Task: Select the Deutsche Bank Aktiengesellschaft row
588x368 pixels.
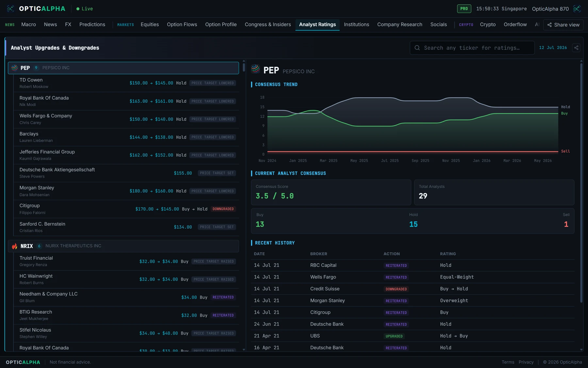Action: 126,173
